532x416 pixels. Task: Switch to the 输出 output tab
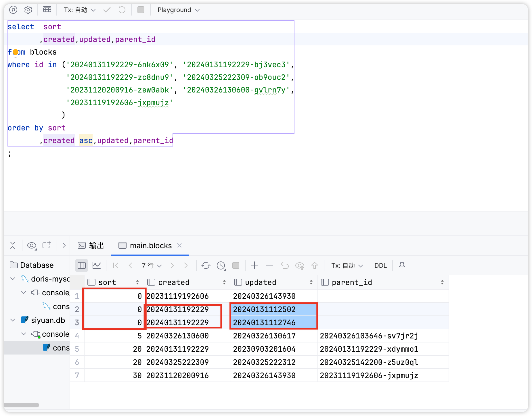coord(91,246)
